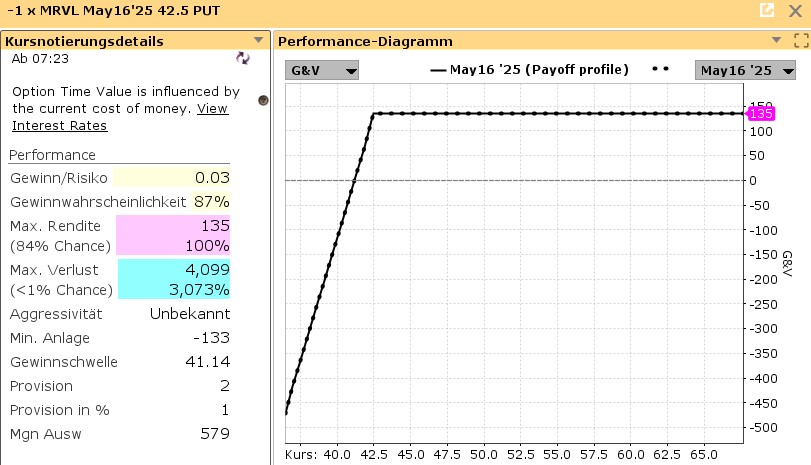Expand the G&V chart type dropdown
This screenshot has height=465, width=811.
coord(321,70)
